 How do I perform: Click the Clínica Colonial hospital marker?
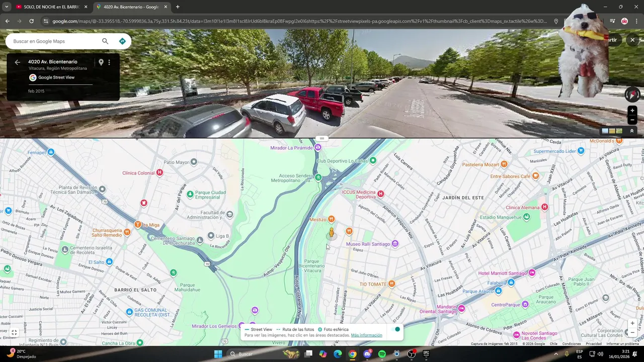click(159, 172)
